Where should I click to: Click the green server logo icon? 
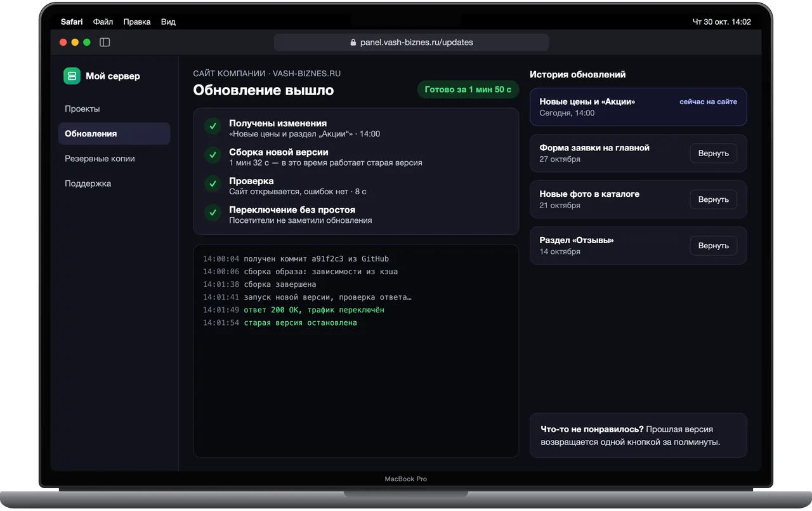[x=72, y=76]
